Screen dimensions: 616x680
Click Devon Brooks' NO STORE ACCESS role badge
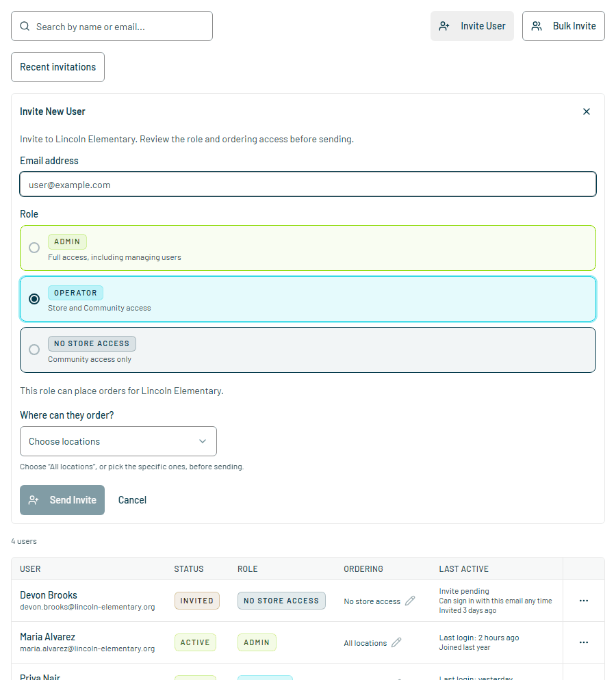coord(281,601)
